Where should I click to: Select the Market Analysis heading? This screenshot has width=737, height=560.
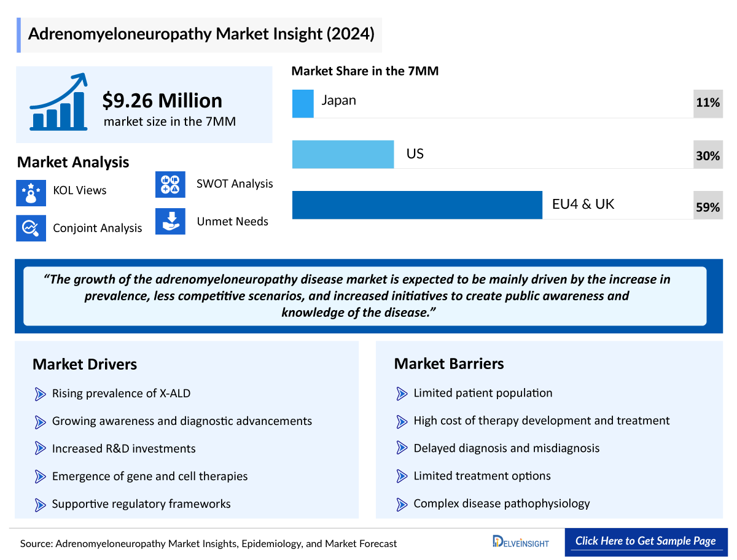(x=73, y=162)
